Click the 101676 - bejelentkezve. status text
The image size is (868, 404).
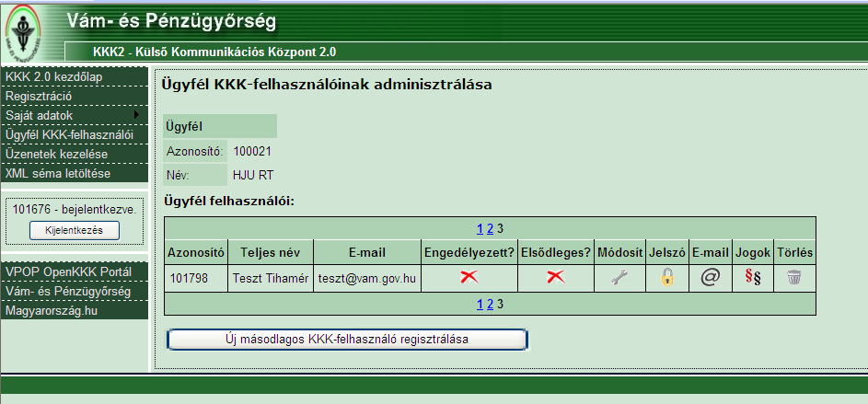75,210
